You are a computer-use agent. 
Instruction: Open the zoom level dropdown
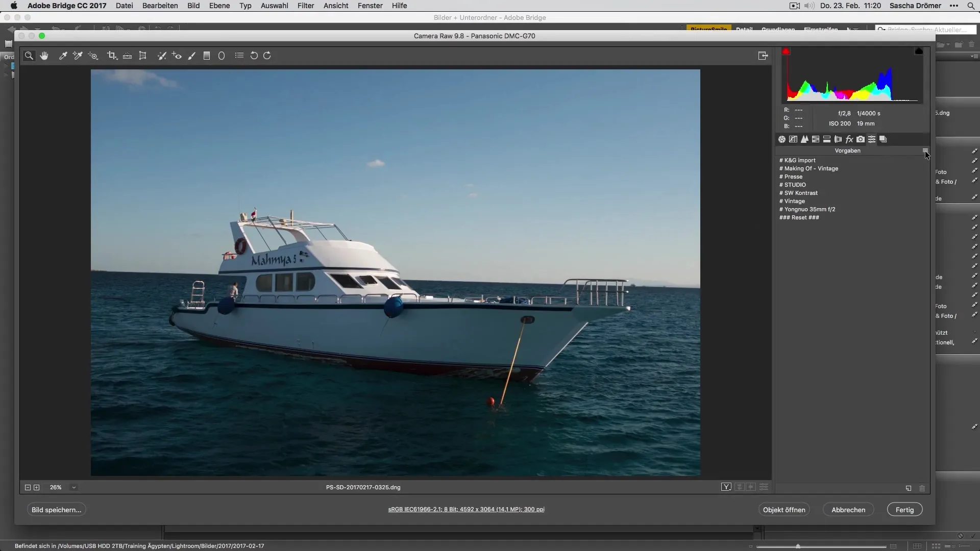pyautogui.click(x=73, y=487)
